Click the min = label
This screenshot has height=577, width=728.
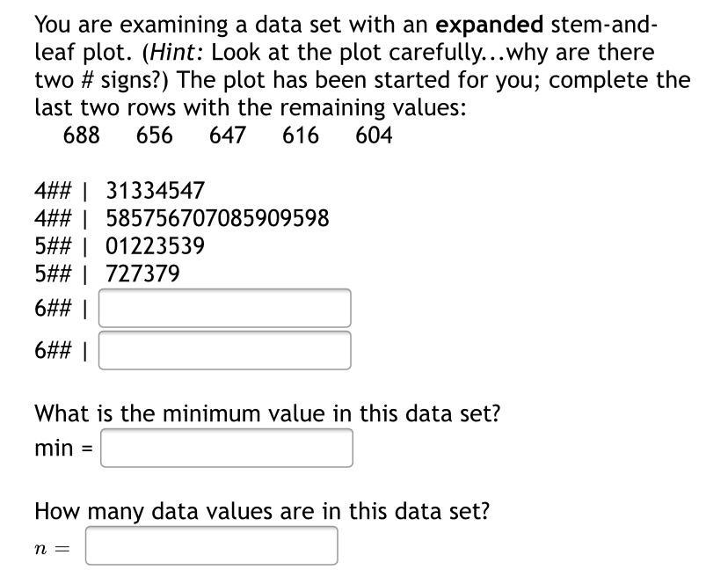63,449
